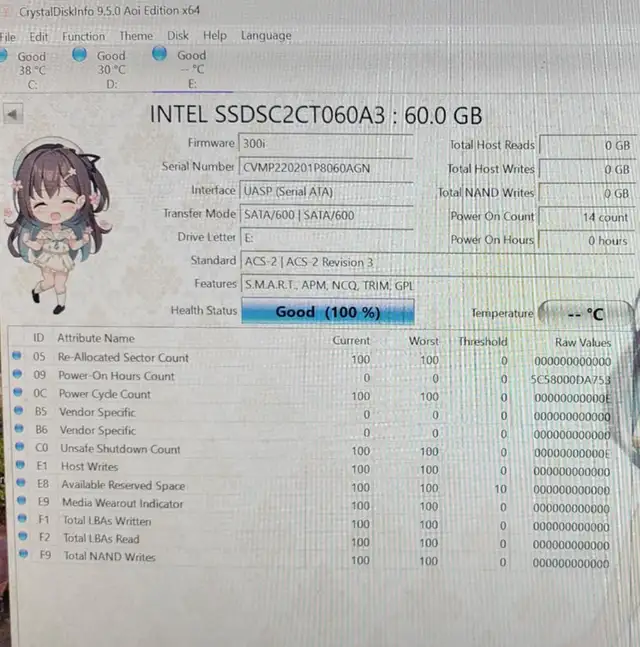Open the Edit menu

[38, 37]
